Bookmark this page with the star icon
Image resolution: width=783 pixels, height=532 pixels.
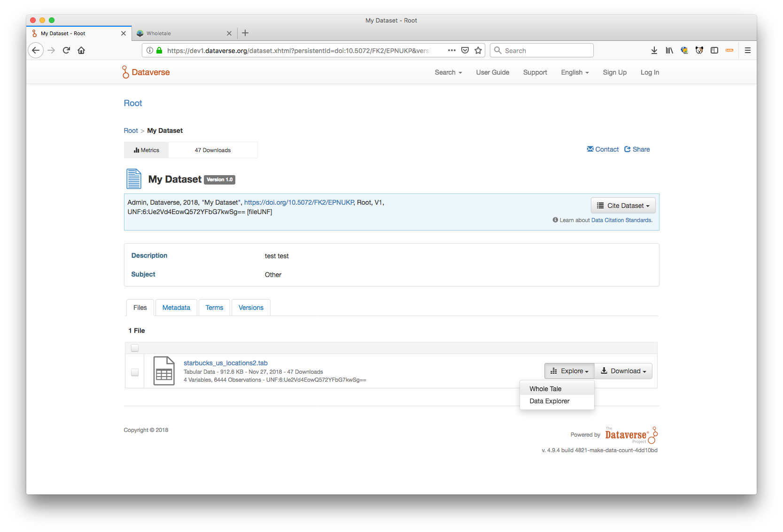coord(478,50)
